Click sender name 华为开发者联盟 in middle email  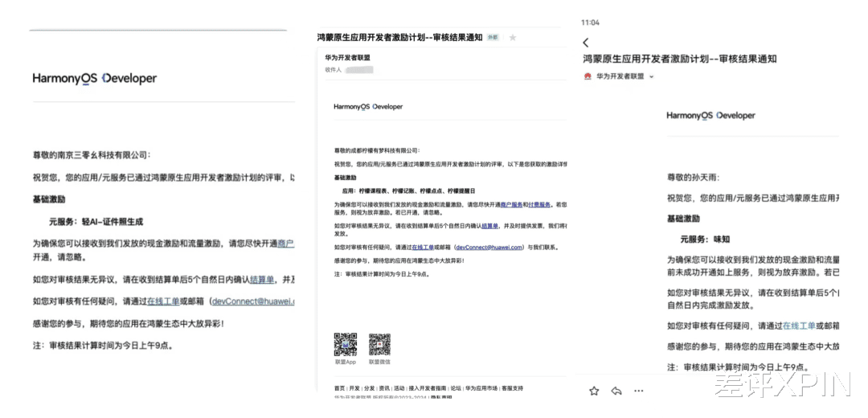348,58
